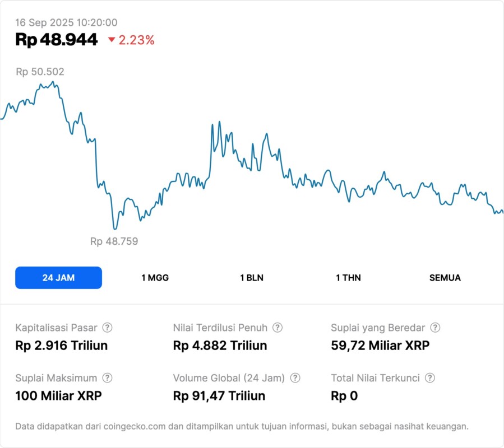This screenshot has width=504, height=448.
Task: Click info icon beside Total Nilai Terkunci
Action: (430, 378)
